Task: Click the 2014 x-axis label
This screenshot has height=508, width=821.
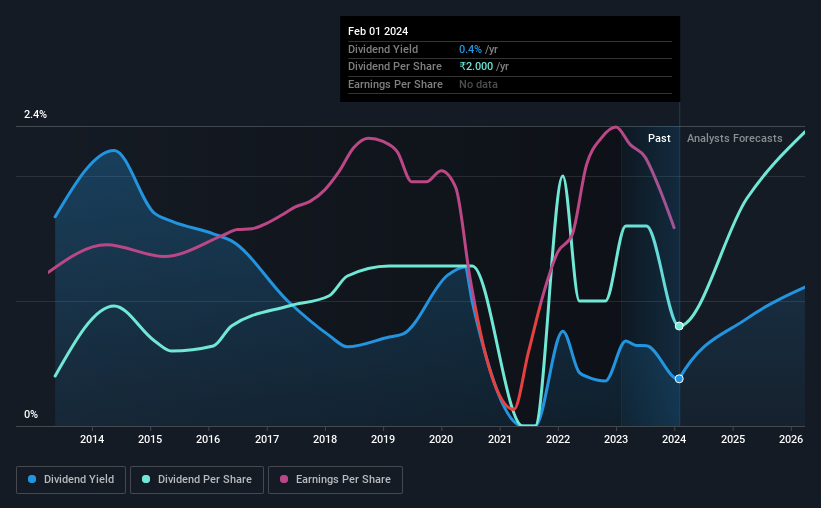Action: pyautogui.click(x=92, y=439)
